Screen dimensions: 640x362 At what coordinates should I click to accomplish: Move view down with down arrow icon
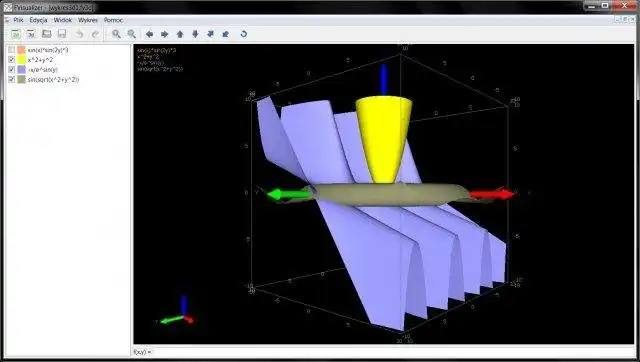click(x=195, y=34)
